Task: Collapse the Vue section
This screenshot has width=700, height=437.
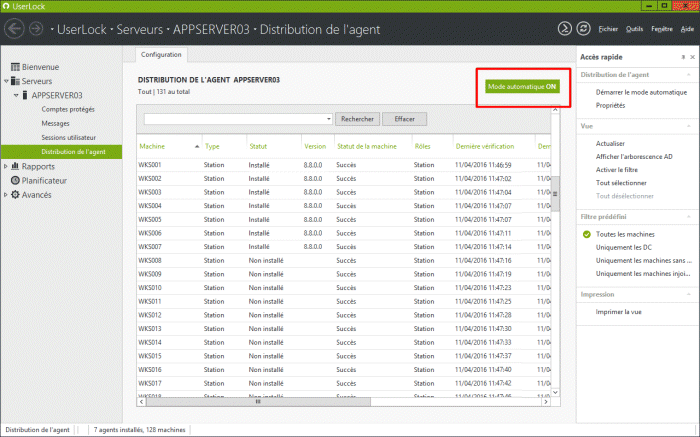Action: 689,126
